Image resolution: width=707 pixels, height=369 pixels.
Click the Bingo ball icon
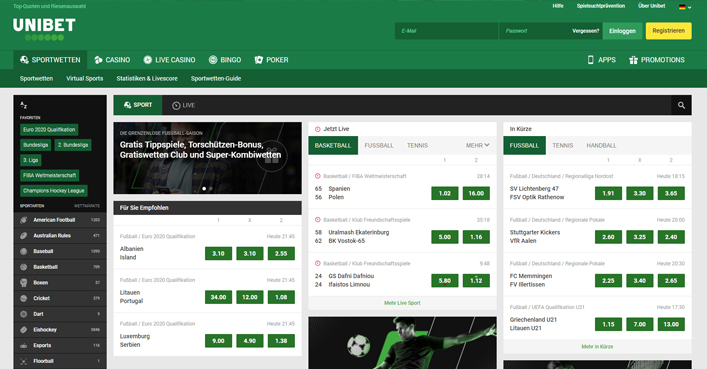213,60
